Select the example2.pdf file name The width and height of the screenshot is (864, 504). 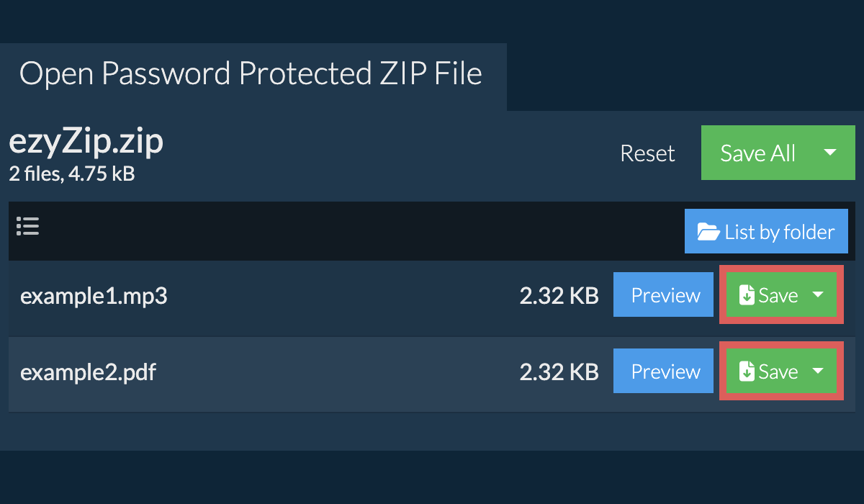(x=88, y=372)
